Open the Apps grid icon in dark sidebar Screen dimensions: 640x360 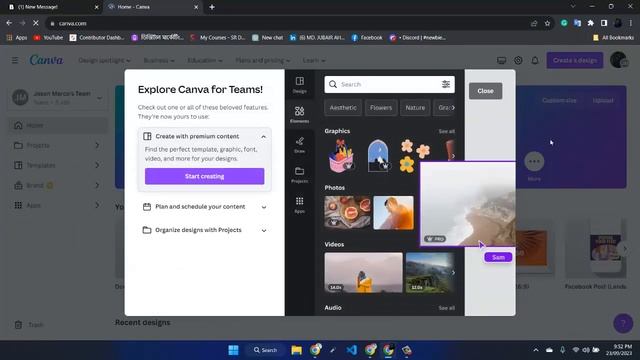click(300, 204)
